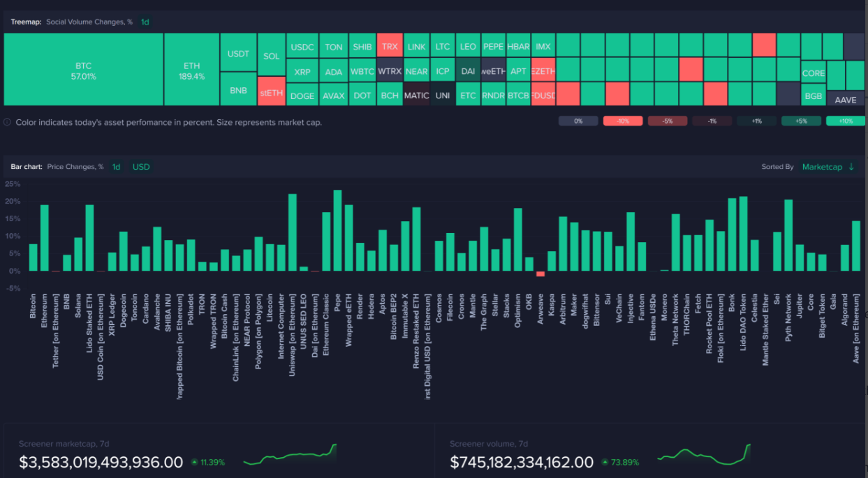
Task: Click the SHIB treemap tile
Action: (362, 47)
